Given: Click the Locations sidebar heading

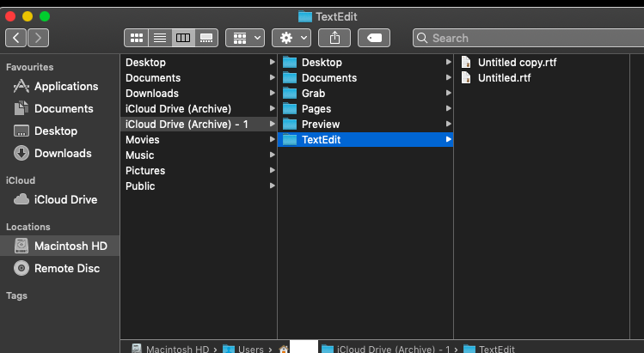Looking at the screenshot, I should pyautogui.click(x=28, y=227).
